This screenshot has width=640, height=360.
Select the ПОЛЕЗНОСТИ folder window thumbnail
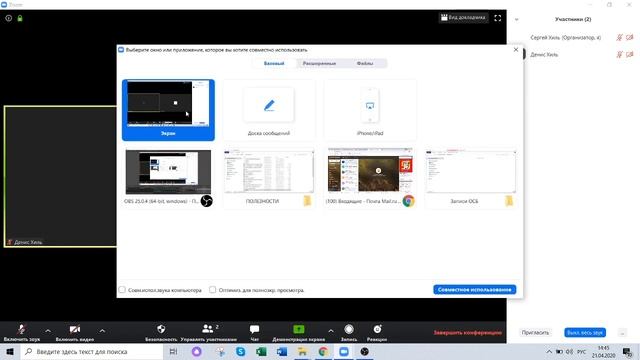coord(269,178)
